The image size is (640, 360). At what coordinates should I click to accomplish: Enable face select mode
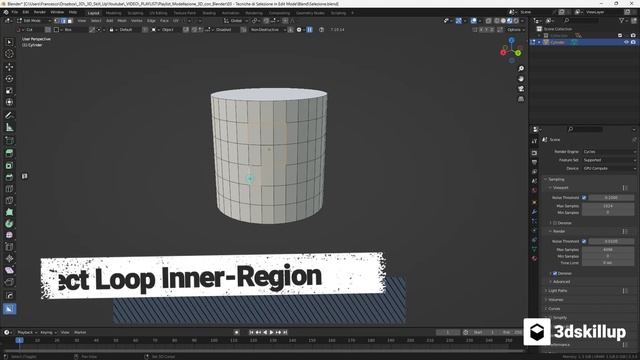point(70,20)
